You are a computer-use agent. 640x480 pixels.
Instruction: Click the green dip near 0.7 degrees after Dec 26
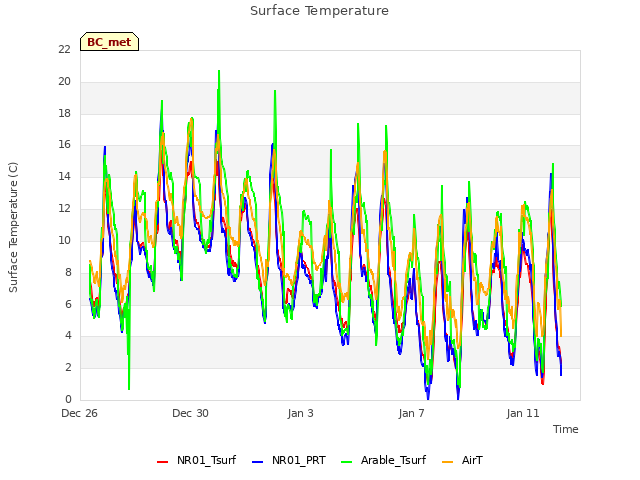(x=129, y=388)
